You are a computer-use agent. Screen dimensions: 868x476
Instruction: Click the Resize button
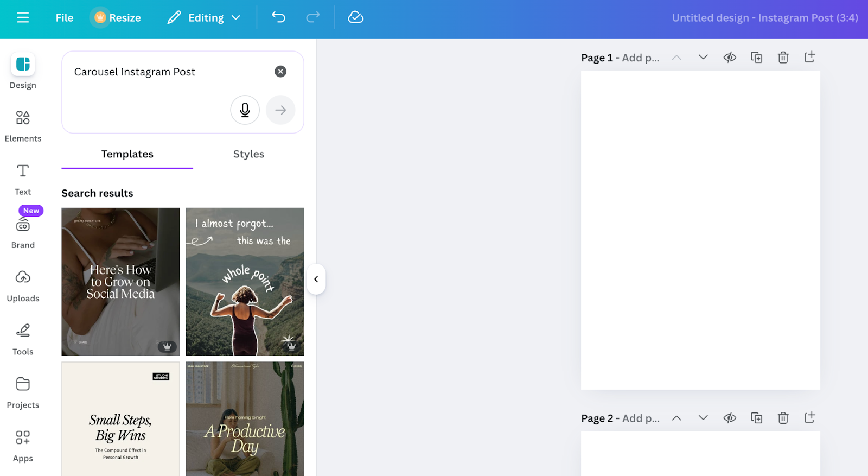pyautogui.click(x=118, y=17)
